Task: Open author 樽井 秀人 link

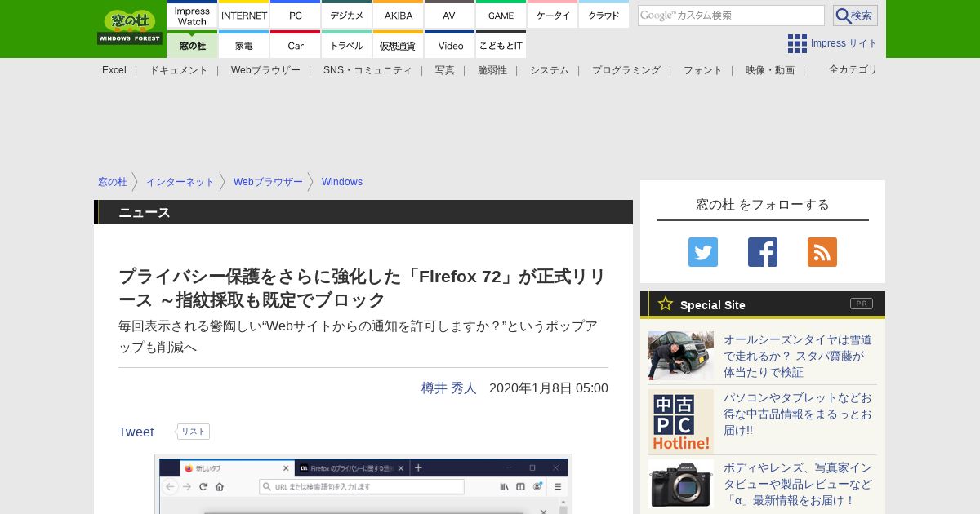Action: (449, 388)
